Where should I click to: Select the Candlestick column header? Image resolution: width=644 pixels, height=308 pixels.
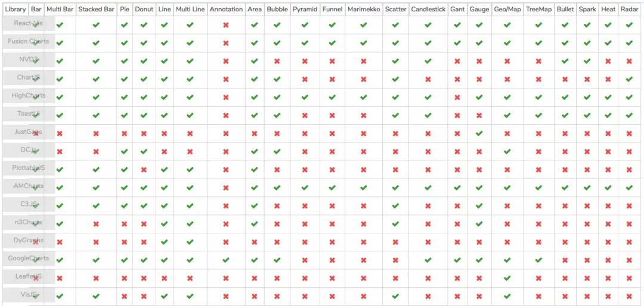pyautogui.click(x=428, y=10)
